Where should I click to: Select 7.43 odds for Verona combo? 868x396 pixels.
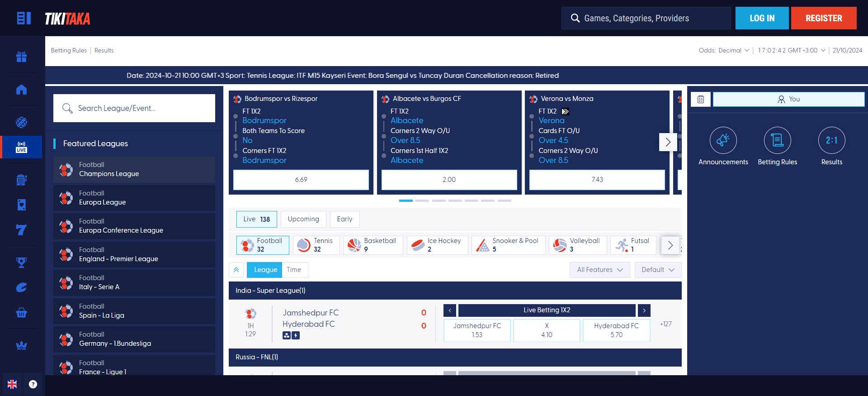coord(597,180)
